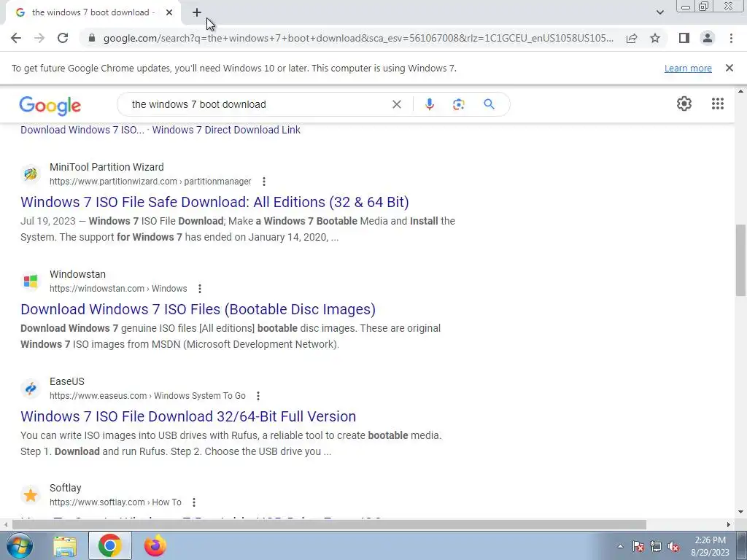The height and width of the screenshot is (560, 747).
Task: Click the vertical scrollbar thumb
Action: pyautogui.click(x=741, y=260)
